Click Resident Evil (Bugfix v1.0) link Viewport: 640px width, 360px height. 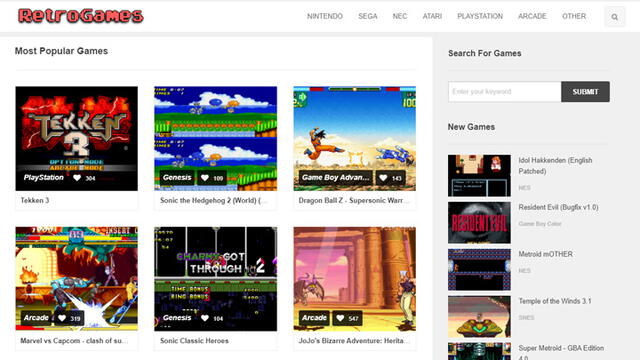pyautogui.click(x=558, y=207)
